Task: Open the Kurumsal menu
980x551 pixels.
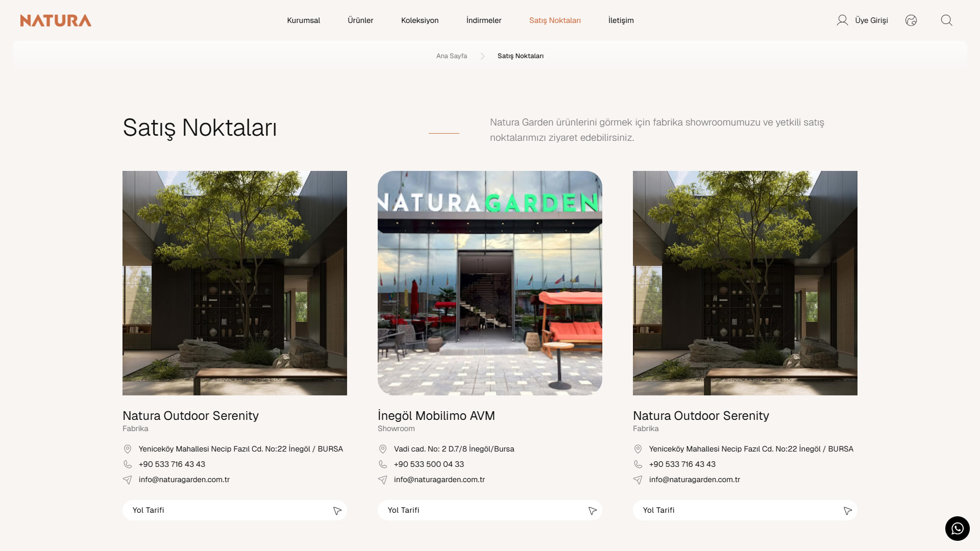Action: coord(303,20)
